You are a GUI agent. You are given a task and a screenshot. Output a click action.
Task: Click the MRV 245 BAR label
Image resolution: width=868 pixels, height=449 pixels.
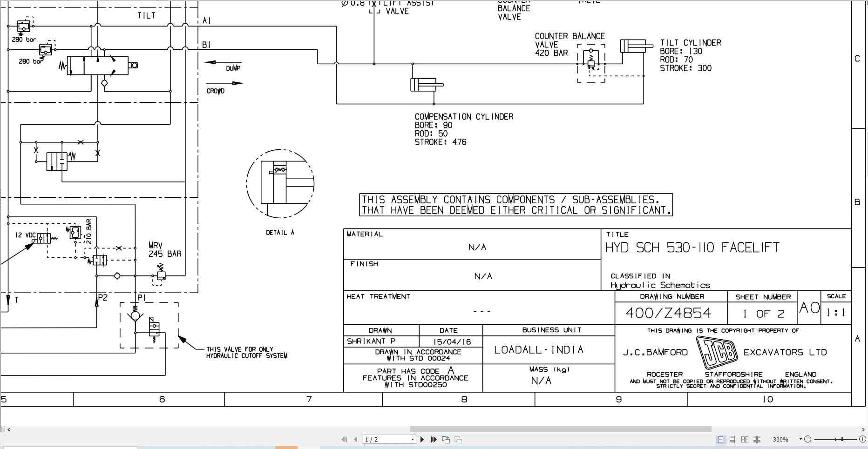click(165, 249)
